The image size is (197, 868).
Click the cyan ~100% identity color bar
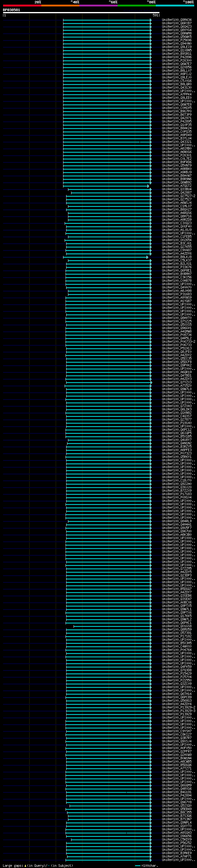point(175,6)
